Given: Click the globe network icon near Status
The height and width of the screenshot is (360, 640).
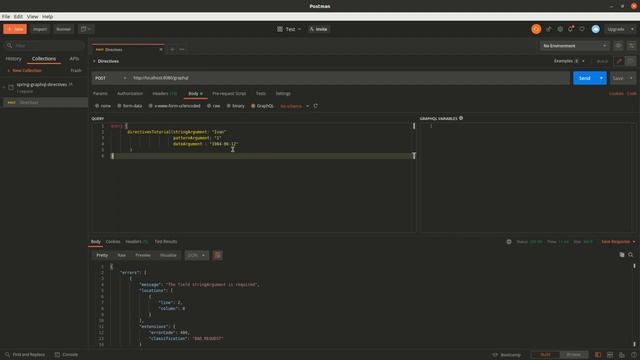Looking at the screenshot, I should coord(509,242).
